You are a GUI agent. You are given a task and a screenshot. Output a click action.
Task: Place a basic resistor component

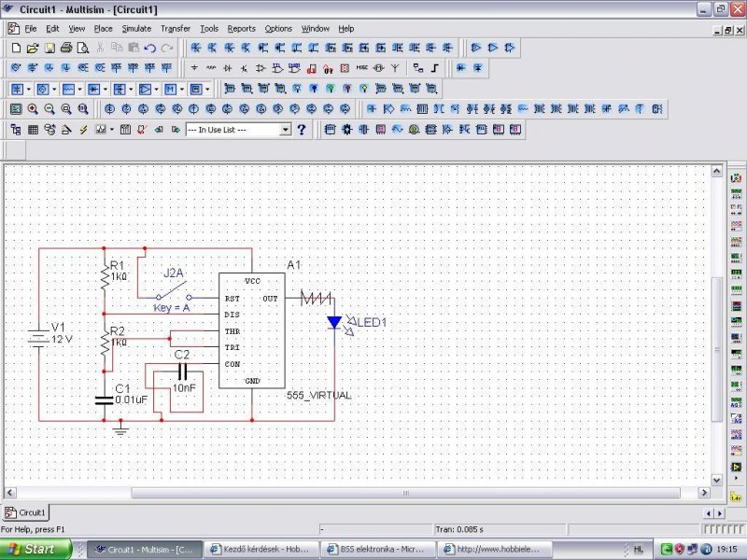point(211,68)
